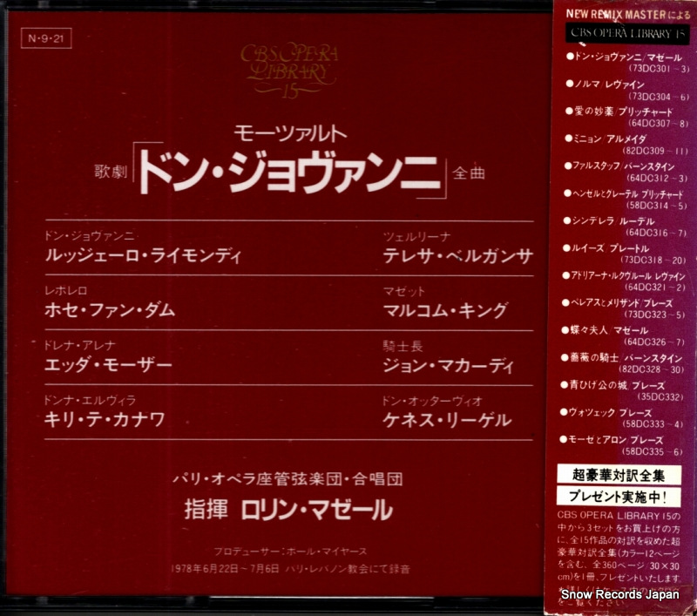697x616 pixels.
Task: Click the gold CBS Opera Library 15 logo
Action: click(289, 71)
